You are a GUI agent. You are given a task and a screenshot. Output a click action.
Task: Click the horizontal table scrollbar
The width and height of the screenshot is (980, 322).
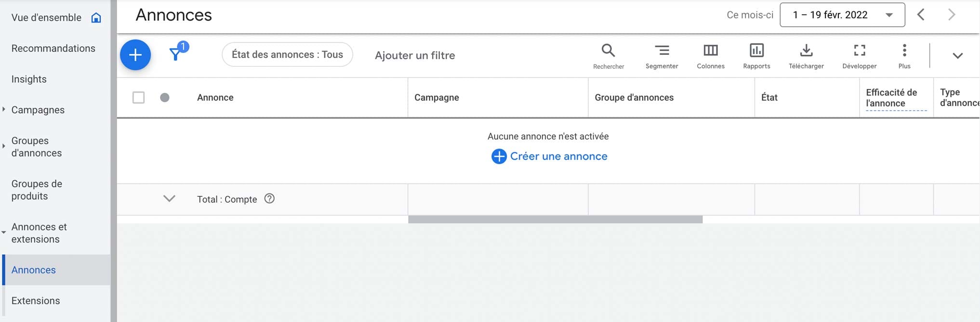pyautogui.click(x=555, y=219)
